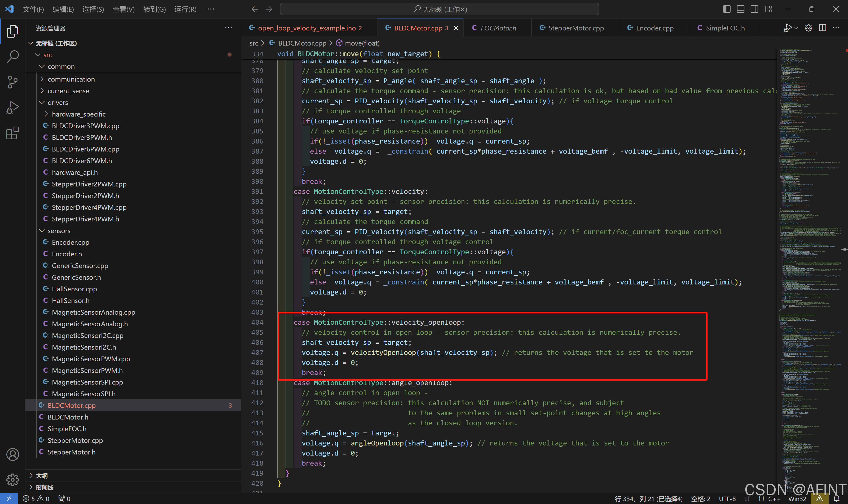Click the src breadcrumb segment
Image resolution: width=848 pixels, height=504 pixels.
[x=253, y=43]
